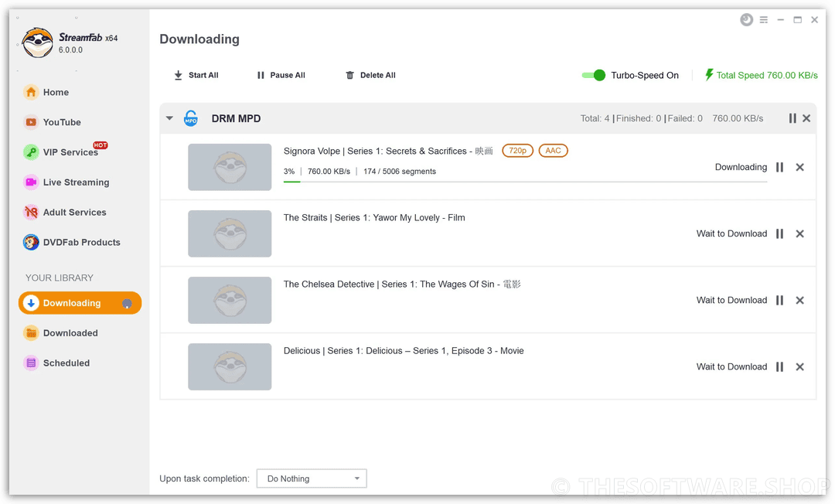Click the Downloaded folder icon

31,332
